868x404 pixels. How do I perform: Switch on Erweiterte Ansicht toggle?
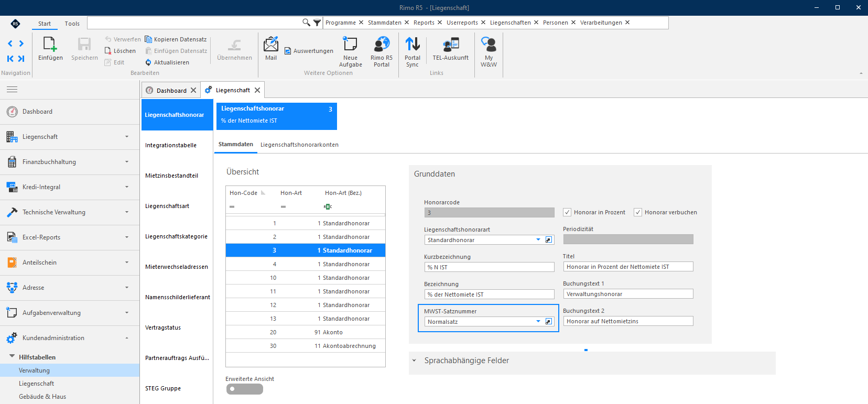[x=245, y=389]
